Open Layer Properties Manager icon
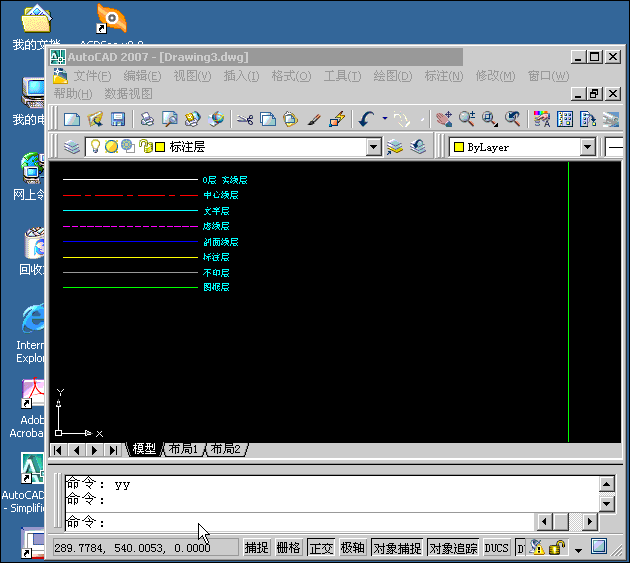This screenshot has width=630, height=563. click(72, 147)
